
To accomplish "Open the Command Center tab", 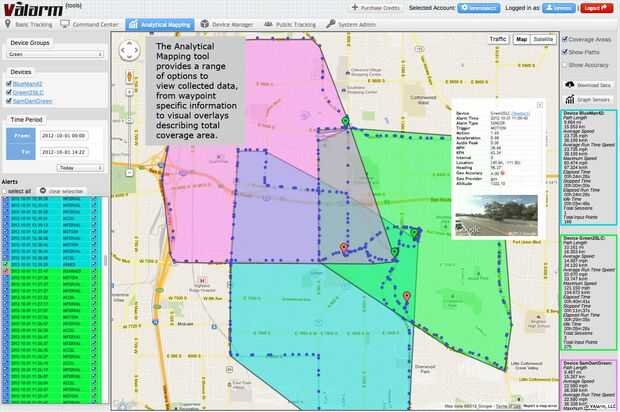I will coord(89,25).
